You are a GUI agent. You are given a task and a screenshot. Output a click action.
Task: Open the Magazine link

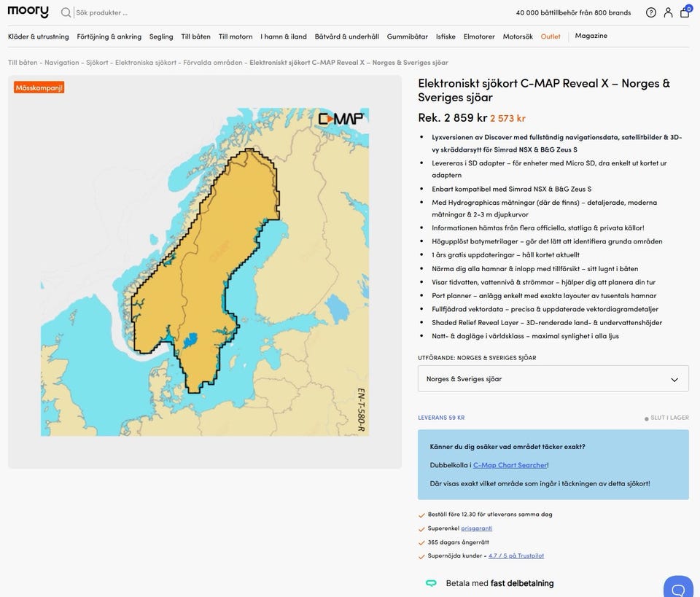(x=591, y=36)
